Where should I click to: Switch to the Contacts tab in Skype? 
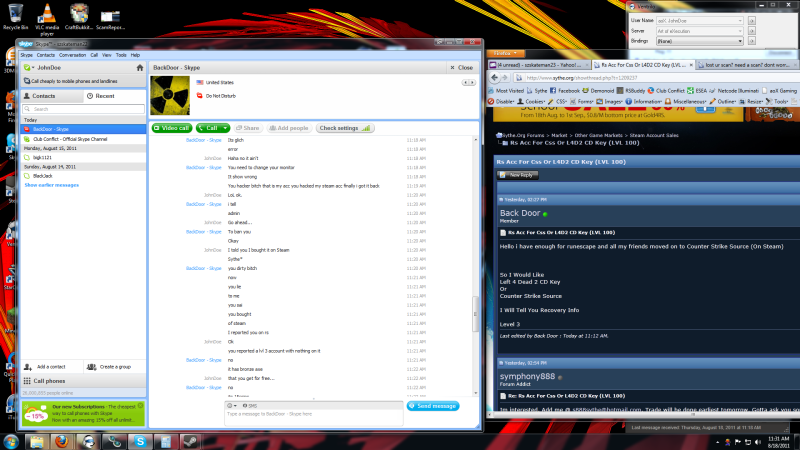point(52,96)
